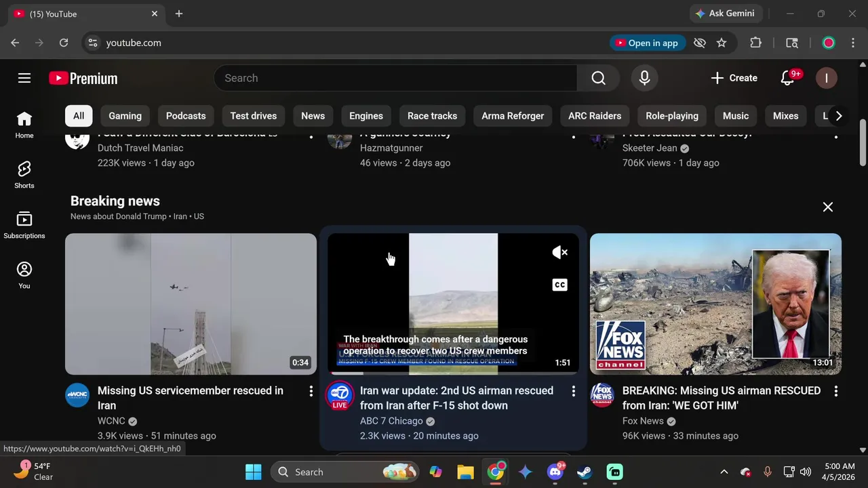This screenshot has height=488, width=868.
Task: Open the You page in sidebar
Action: click(x=24, y=275)
